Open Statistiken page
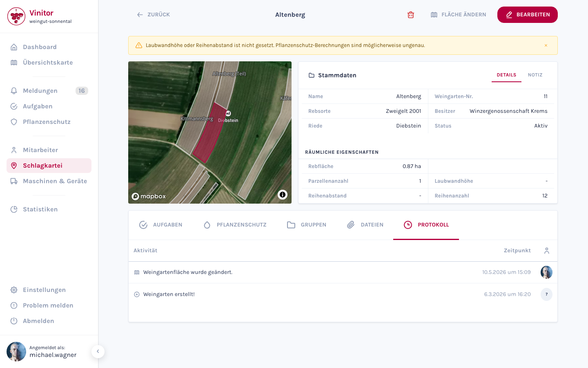Viewport: 588px width, 368px height. [49, 209]
